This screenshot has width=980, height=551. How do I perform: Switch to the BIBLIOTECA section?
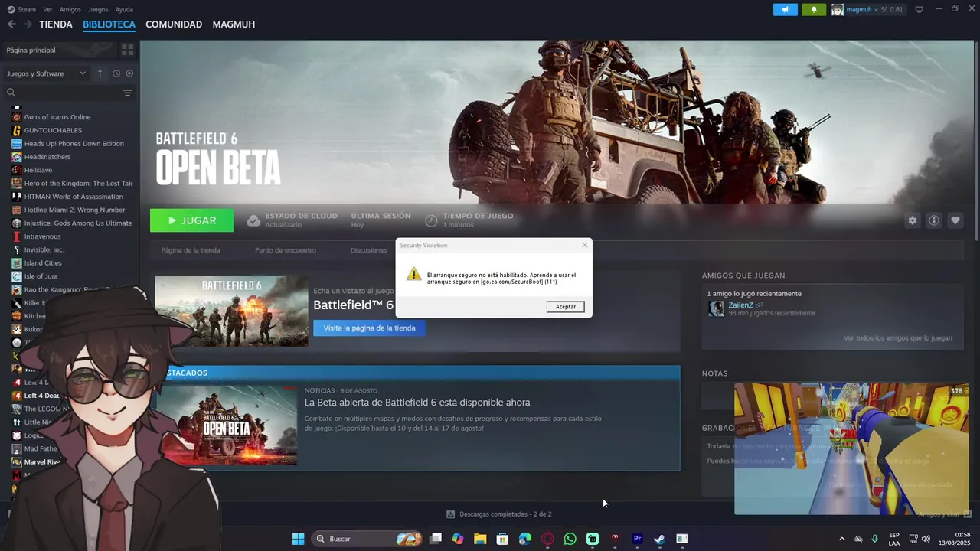[109, 24]
